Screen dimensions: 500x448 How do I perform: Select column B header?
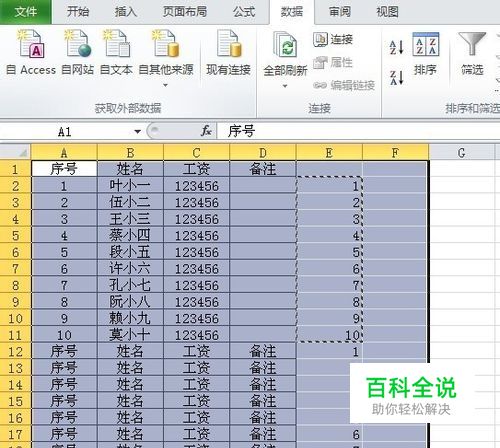pyautogui.click(x=130, y=152)
